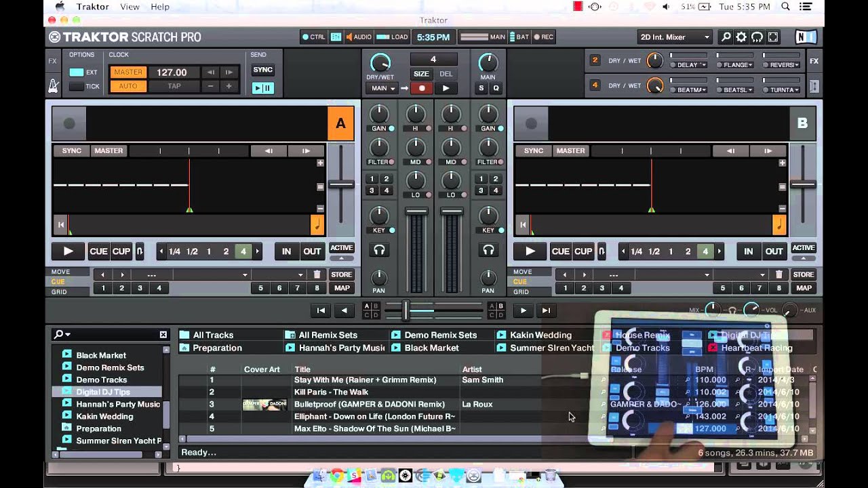Play Deck A with the play button
The height and width of the screenshot is (488, 868).
tap(68, 251)
